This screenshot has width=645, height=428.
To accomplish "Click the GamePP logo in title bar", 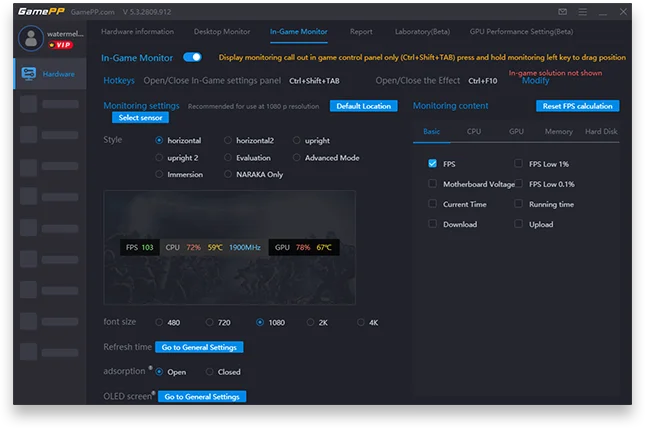I will pos(39,11).
